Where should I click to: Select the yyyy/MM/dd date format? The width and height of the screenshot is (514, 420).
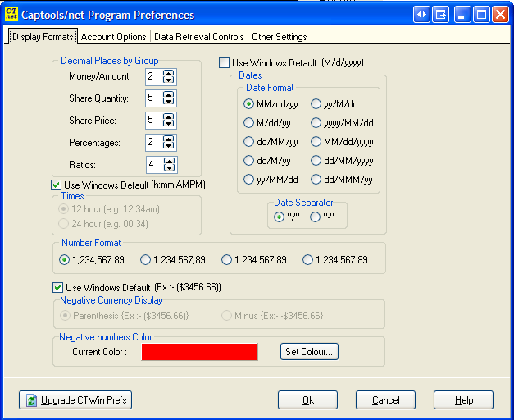(x=316, y=123)
